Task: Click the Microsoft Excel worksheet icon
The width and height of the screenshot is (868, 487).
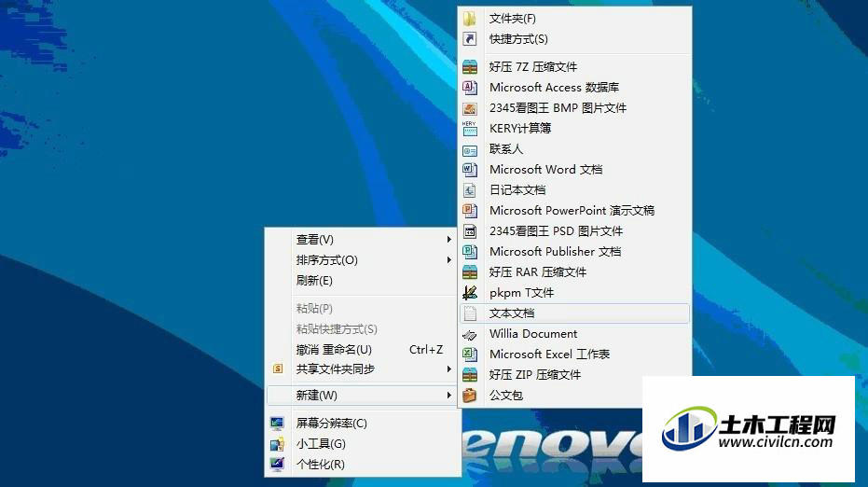Action: (x=470, y=354)
